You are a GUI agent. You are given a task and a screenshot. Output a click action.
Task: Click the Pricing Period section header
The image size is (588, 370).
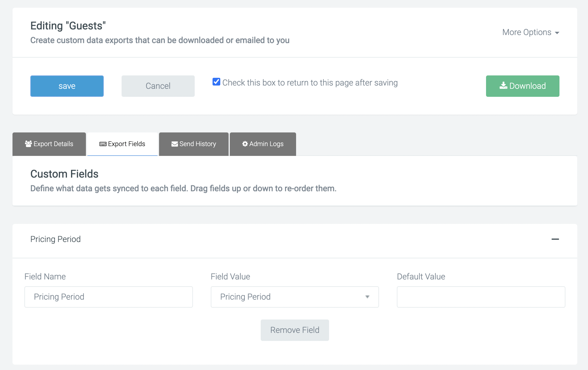(x=56, y=239)
